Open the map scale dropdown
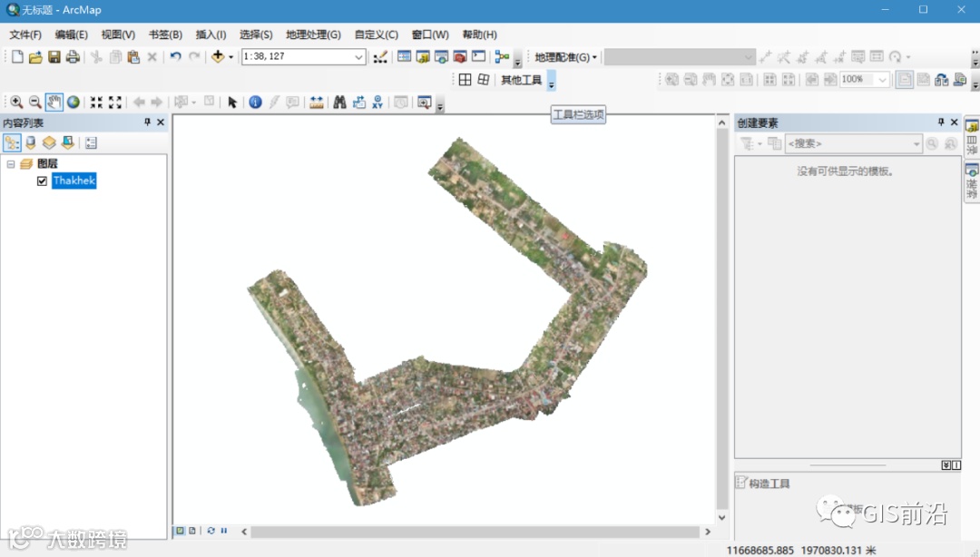 [358, 57]
